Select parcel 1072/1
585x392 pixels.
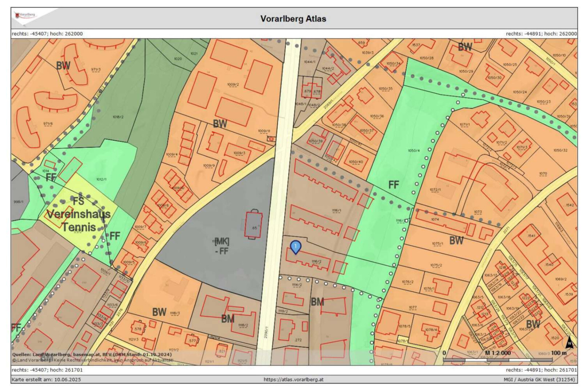point(435,189)
